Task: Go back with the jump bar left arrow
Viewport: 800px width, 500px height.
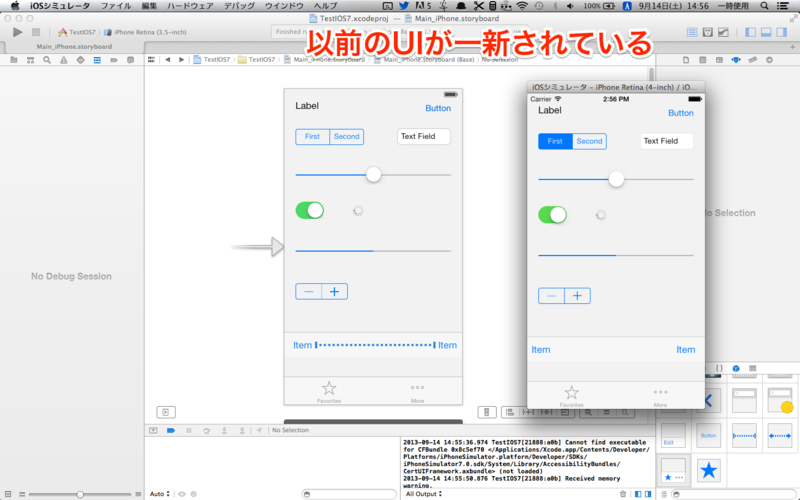Action: click(x=167, y=59)
